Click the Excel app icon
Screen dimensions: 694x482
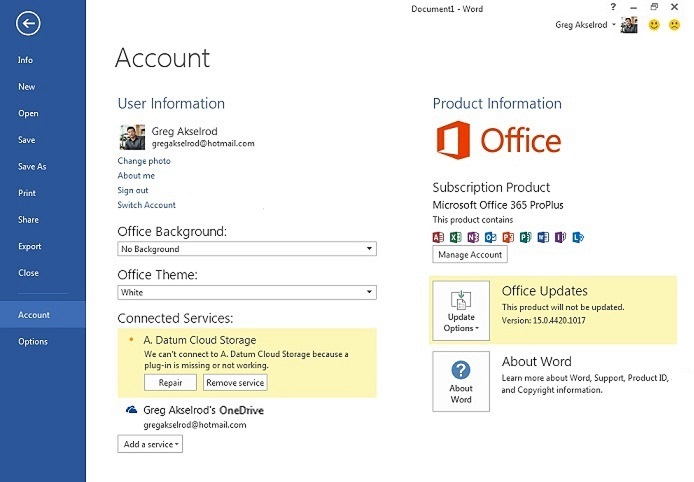(455, 237)
